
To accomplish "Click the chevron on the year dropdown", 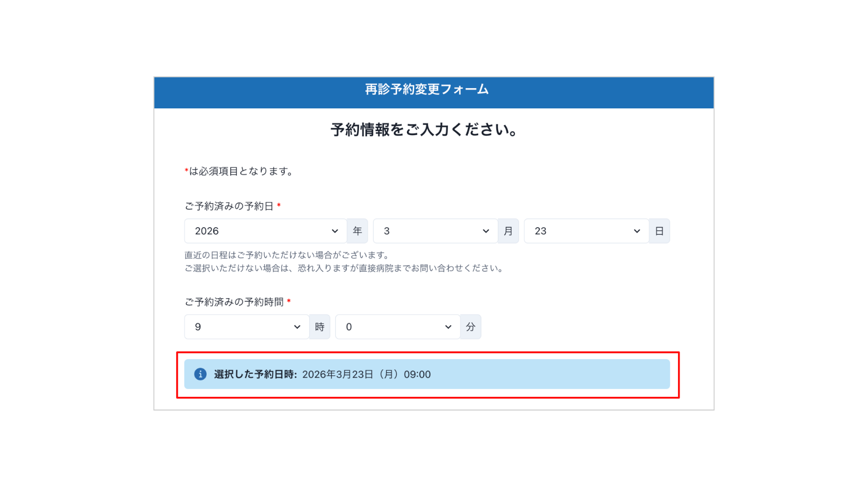I will [335, 231].
